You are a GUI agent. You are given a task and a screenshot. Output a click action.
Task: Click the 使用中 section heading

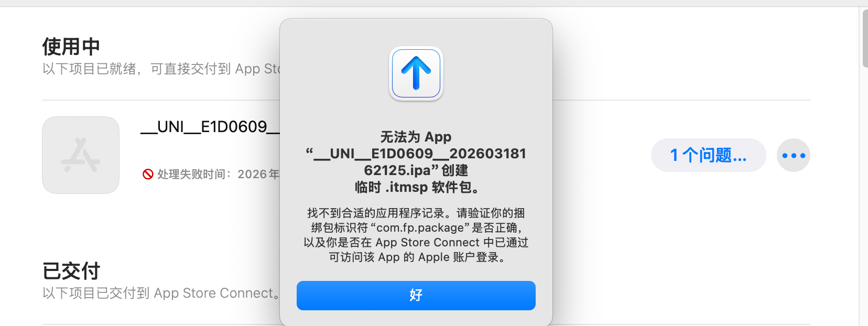(x=71, y=47)
